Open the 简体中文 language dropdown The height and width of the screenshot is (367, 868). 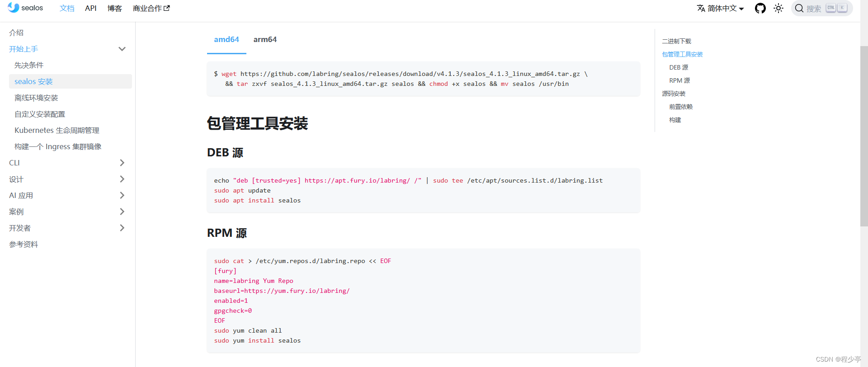721,8
